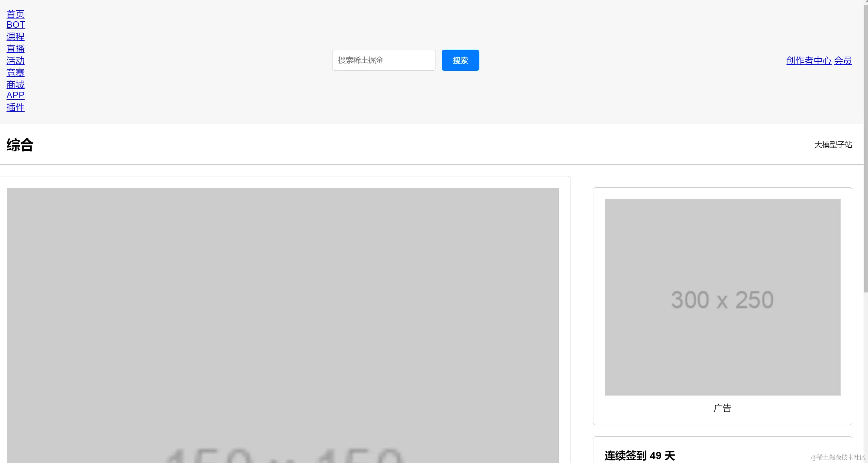Open the 插件 link
Image resolution: width=868 pixels, height=463 pixels.
(x=15, y=107)
